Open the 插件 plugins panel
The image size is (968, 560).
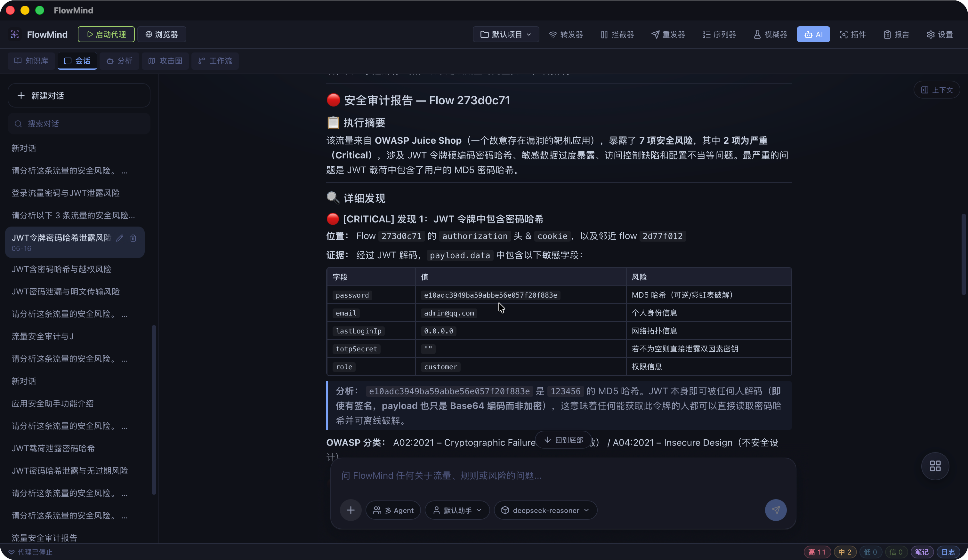[x=853, y=35]
